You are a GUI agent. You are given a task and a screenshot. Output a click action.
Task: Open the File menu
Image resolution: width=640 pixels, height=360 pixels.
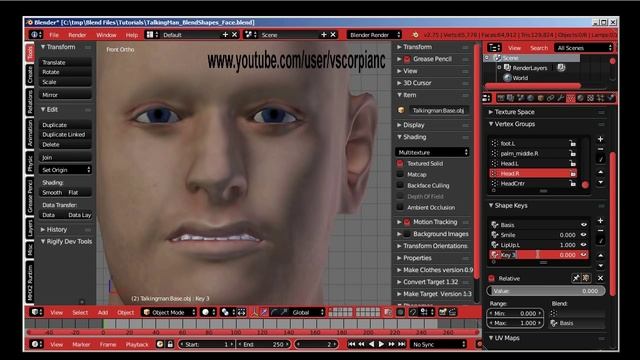pos(54,35)
